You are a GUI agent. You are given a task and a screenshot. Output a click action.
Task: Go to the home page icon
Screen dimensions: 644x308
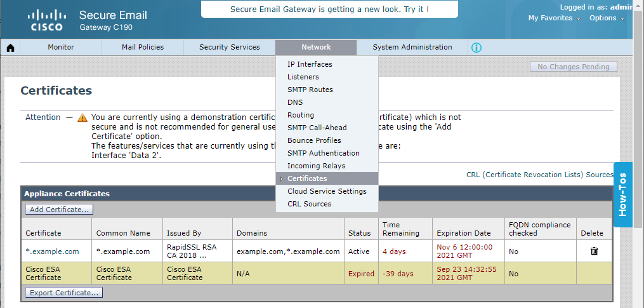[11, 48]
